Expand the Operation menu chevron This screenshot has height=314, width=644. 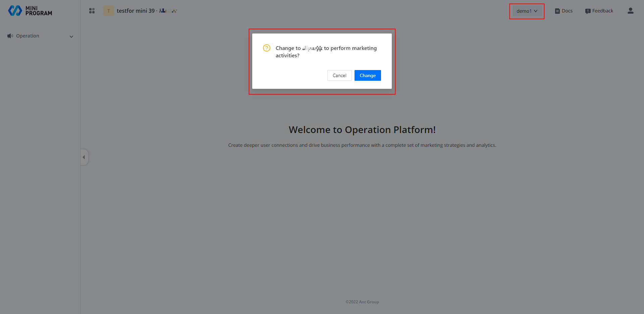pyautogui.click(x=71, y=37)
